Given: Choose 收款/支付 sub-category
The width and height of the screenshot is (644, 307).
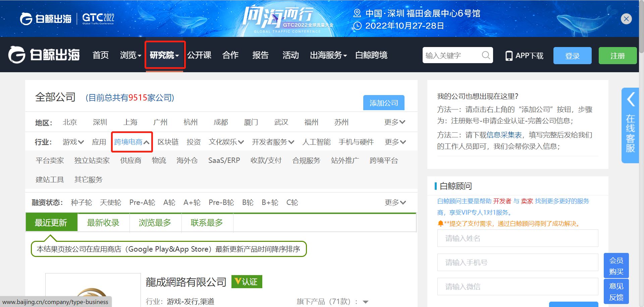Looking at the screenshot, I should [x=266, y=161].
